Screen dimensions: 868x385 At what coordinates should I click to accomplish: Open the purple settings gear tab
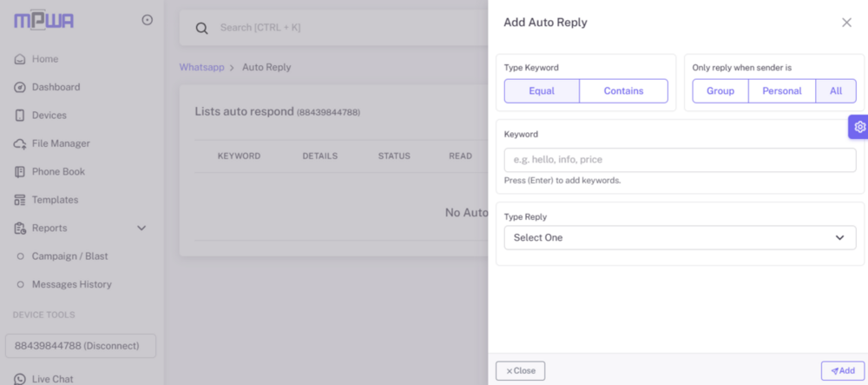pyautogui.click(x=858, y=127)
